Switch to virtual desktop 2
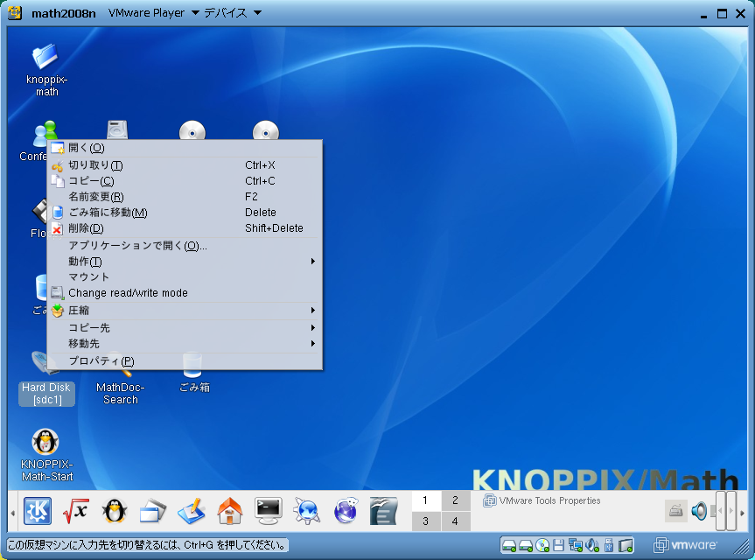Image resolution: width=755 pixels, height=560 pixels. coord(455,500)
